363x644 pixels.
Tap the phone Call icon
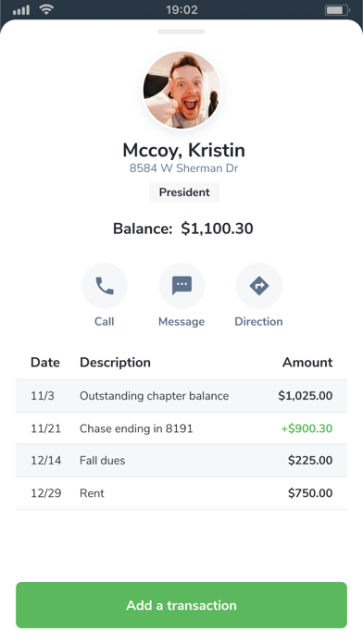point(105,286)
